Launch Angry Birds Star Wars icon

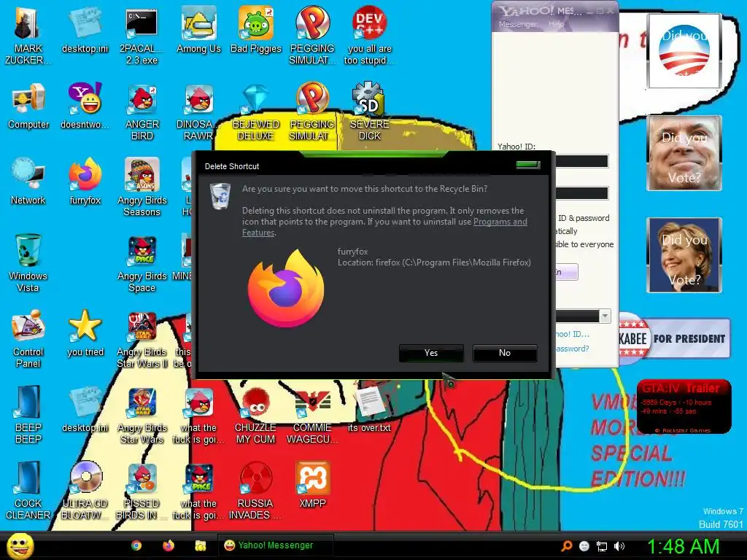pos(142,414)
